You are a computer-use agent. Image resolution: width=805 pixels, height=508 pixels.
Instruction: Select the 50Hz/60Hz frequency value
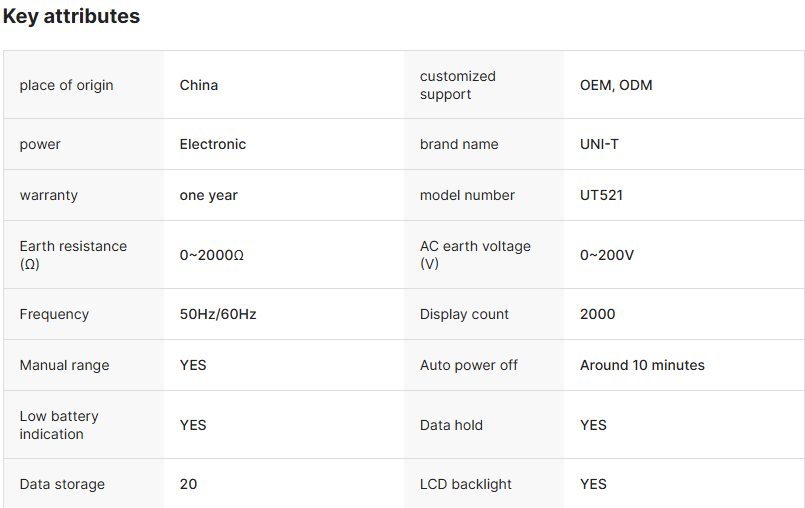pyautogui.click(x=218, y=314)
